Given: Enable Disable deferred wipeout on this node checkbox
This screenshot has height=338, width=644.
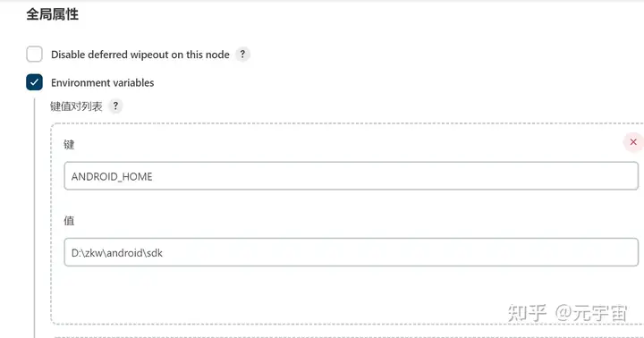Looking at the screenshot, I should click(34, 55).
